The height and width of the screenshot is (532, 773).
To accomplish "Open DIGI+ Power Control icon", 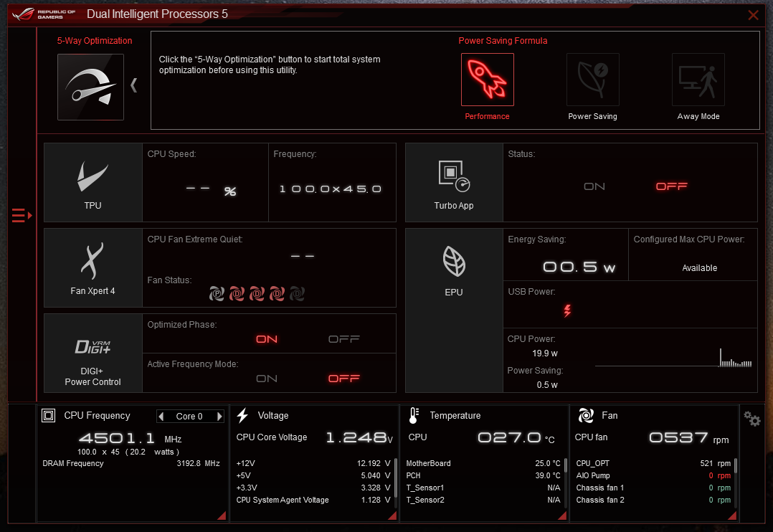I will click(x=93, y=347).
